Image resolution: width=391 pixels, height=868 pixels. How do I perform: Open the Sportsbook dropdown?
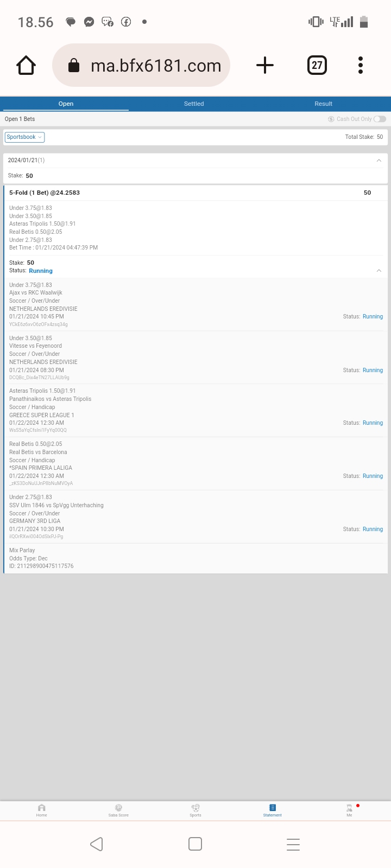(24, 137)
